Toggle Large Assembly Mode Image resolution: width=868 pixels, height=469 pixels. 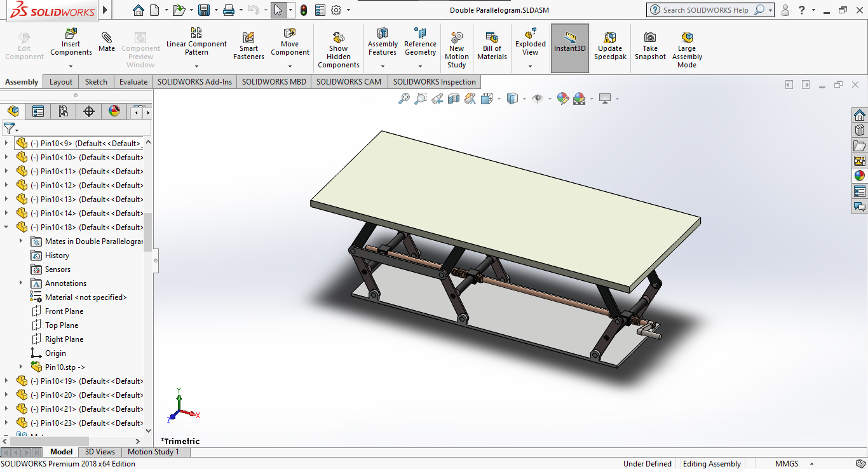pyautogui.click(x=687, y=50)
